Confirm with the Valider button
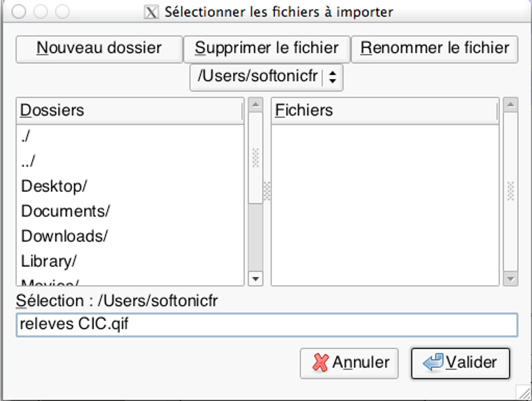 pyautogui.click(x=460, y=363)
